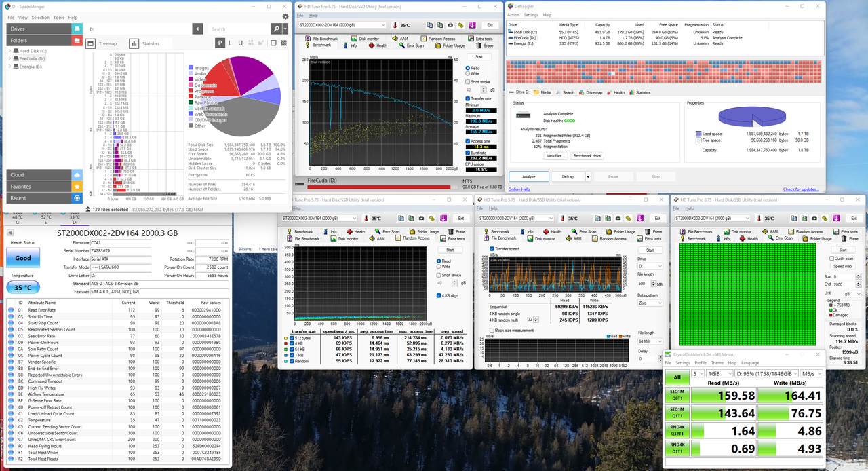Select the P mode button in SpaceMonger
Image resolution: width=868 pixels, height=471 pixels.
tap(220, 43)
